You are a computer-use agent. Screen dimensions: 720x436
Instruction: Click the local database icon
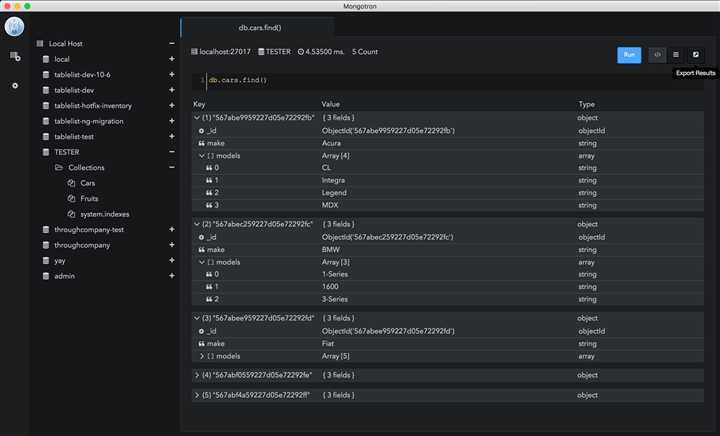45,59
